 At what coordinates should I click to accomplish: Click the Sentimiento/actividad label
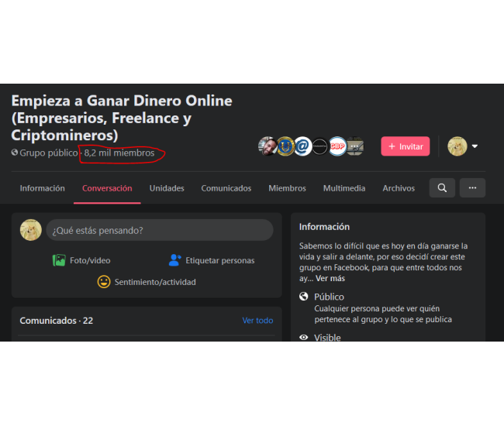click(x=155, y=282)
